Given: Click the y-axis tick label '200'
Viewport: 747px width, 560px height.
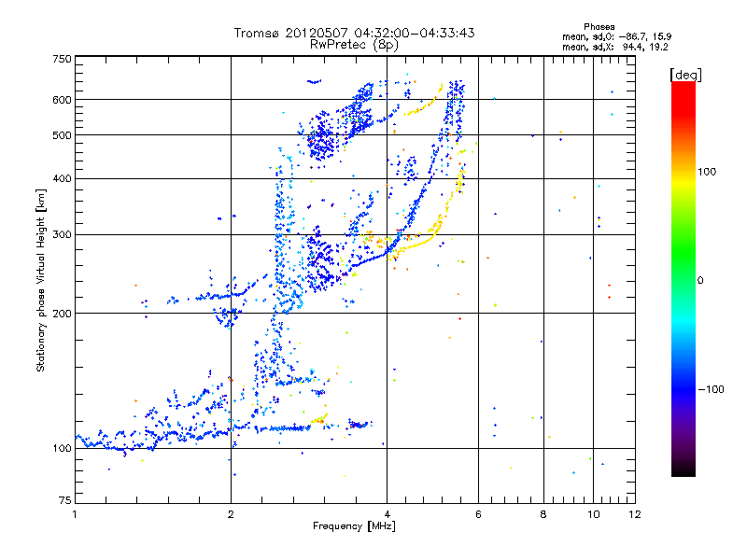Looking at the screenshot, I should point(62,314).
